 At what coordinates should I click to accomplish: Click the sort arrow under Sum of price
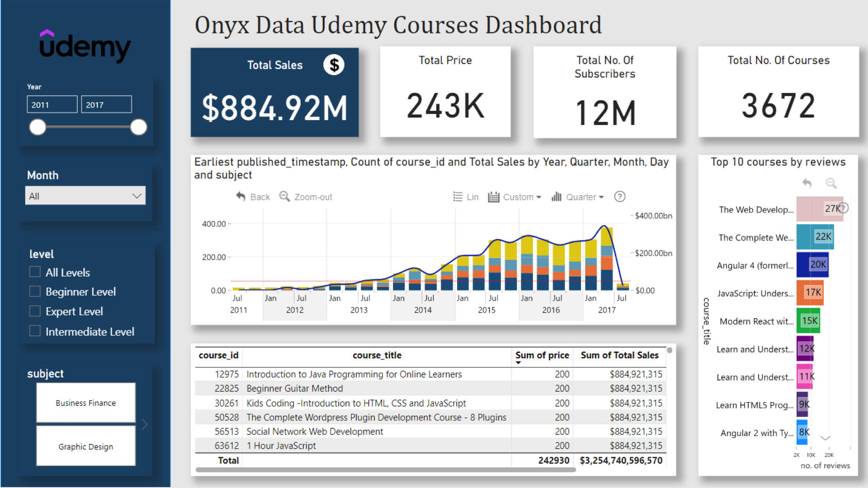click(x=519, y=363)
